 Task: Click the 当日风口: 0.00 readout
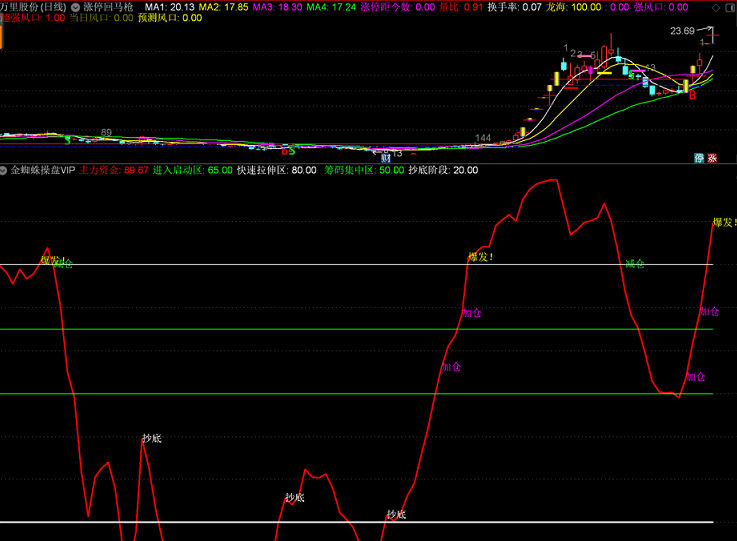[102, 18]
